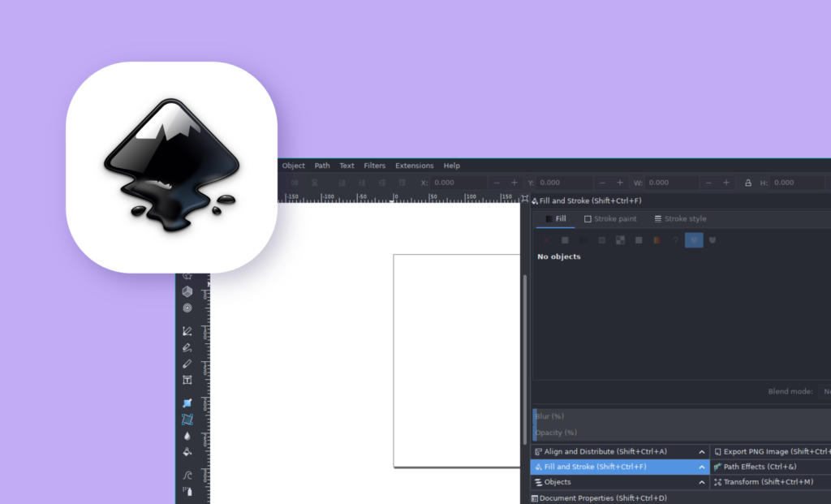Select the Spray tool
The image size is (831, 504).
[187, 491]
